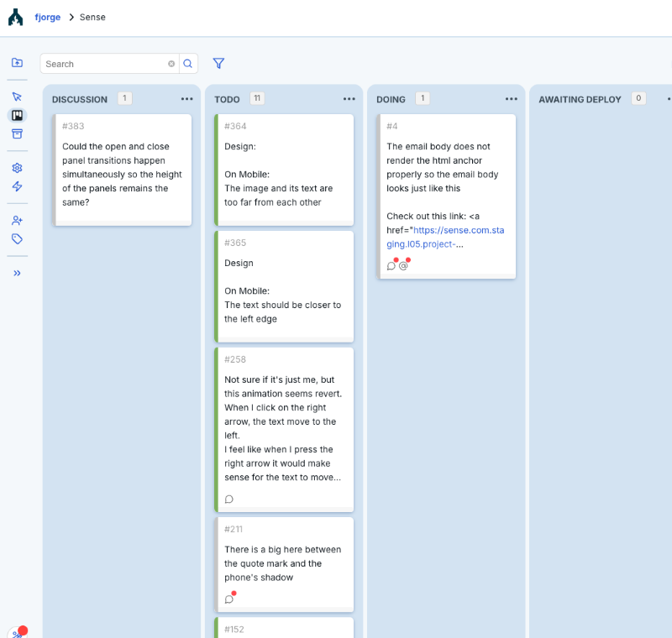Image resolution: width=672 pixels, height=638 pixels.
Task: Open card #383 about panel transitions
Action: [x=122, y=170]
